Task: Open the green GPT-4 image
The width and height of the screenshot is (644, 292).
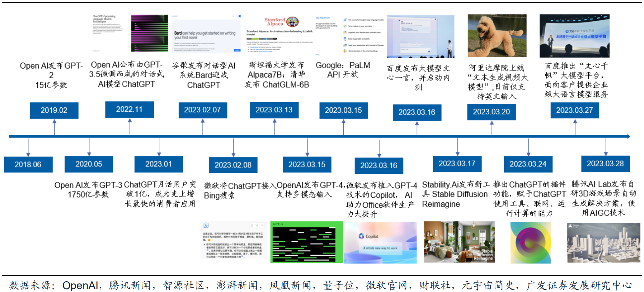Action: coord(307,242)
